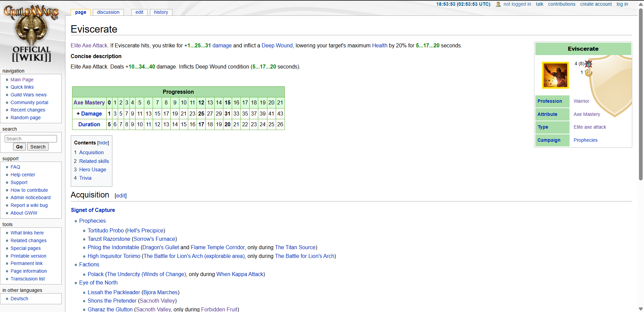Click the Elite Axe Attack link
The width and height of the screenshot is (644, 312).
coord(89,45)
